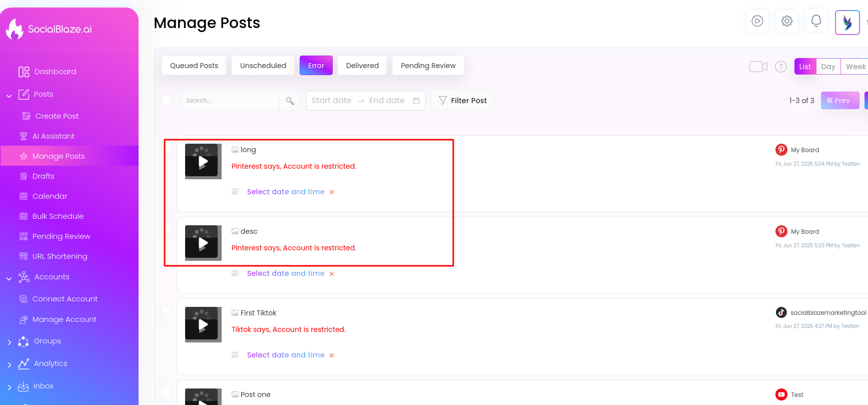This screenshot has width=868, height=405.
Task: Open Pending Review in sidebar
Action: (61, 236)
